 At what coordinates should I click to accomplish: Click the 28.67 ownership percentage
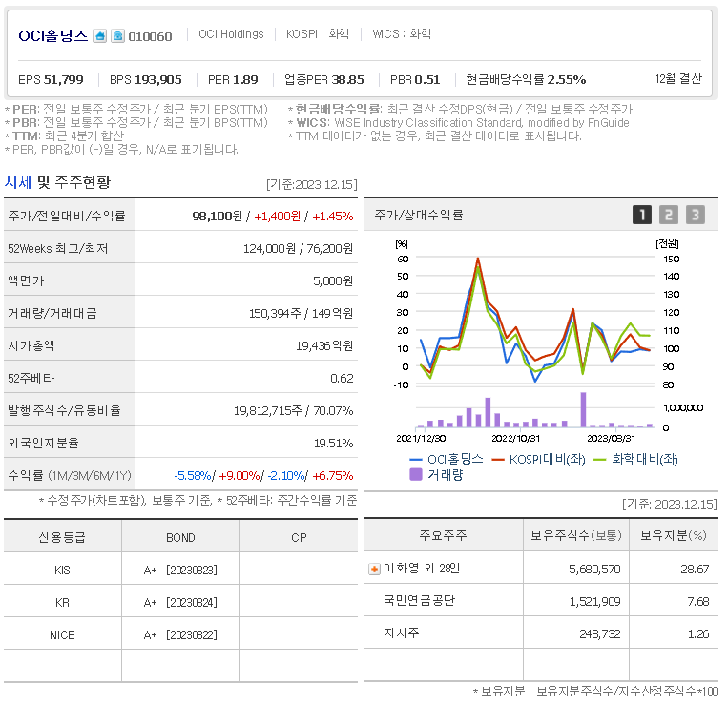tap(695, 569)
